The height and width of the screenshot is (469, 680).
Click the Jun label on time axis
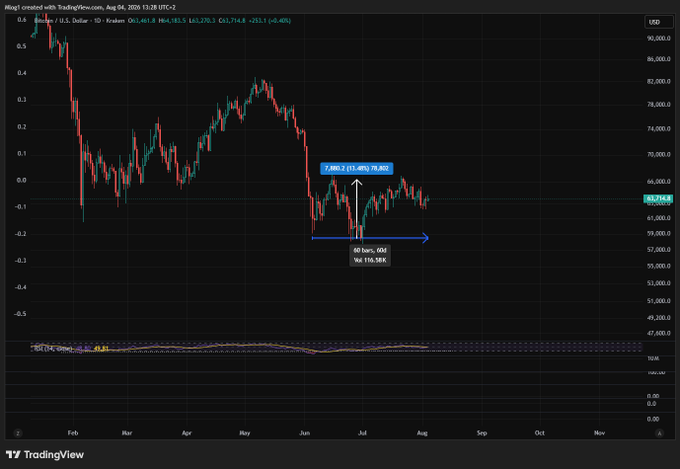tap(304, 433)
